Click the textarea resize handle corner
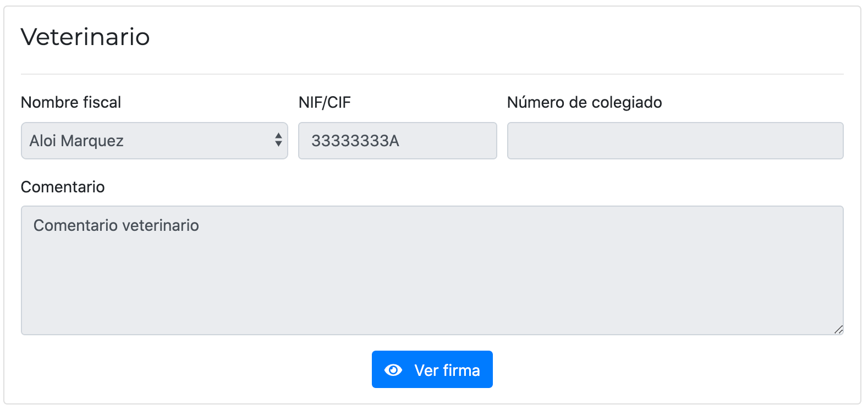 (x=838, y=330)
